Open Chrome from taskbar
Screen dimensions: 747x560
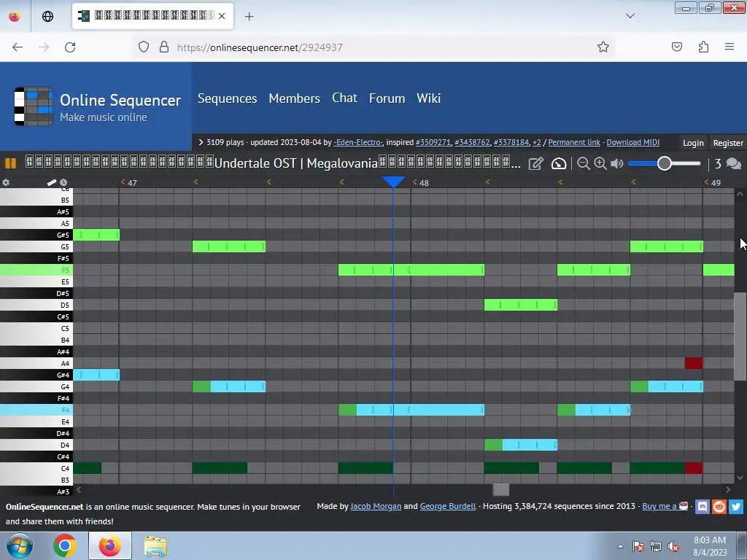click(x=65, y=545)
